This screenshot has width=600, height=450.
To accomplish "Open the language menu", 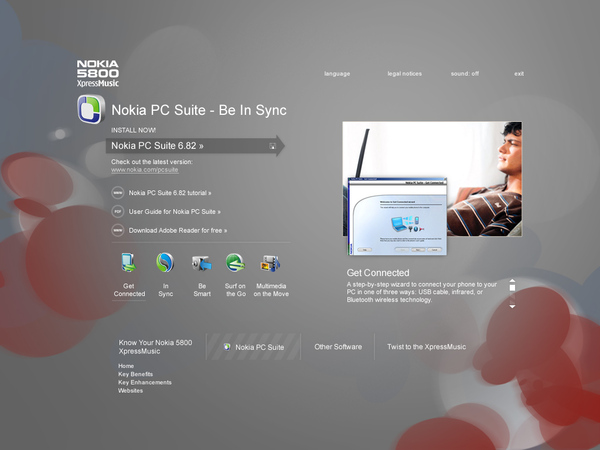I will point(337,73).
